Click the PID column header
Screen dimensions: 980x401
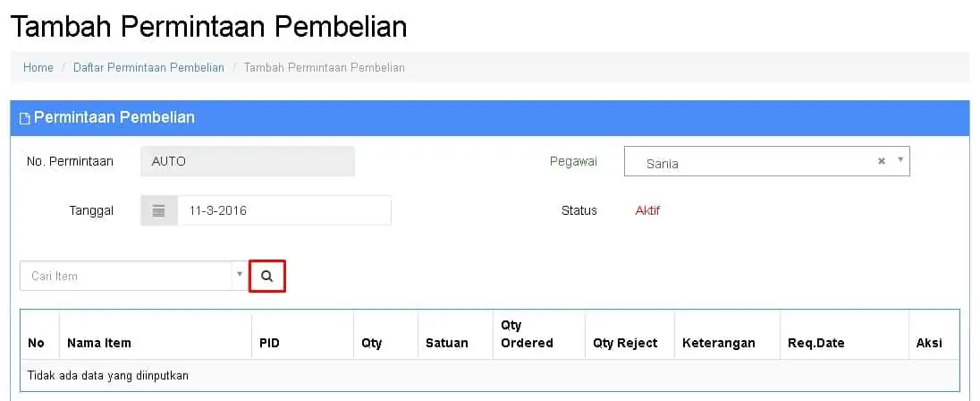pos(269,343)
